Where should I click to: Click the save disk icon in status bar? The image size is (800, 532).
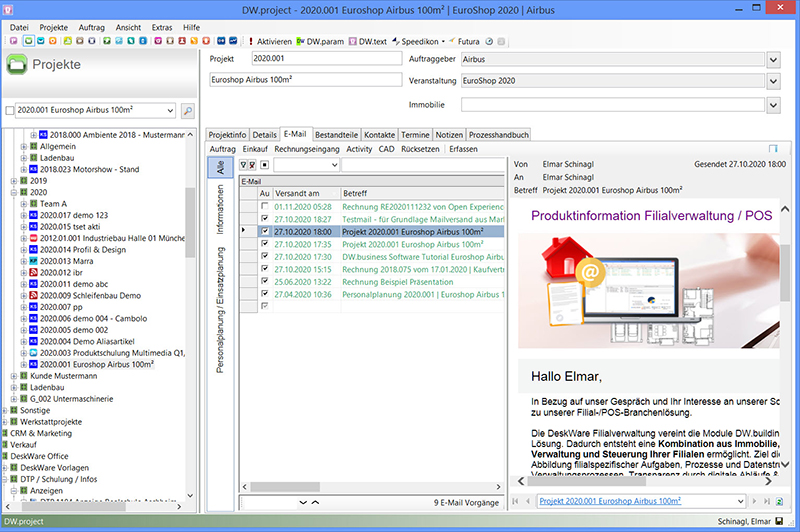coord(779,521)
